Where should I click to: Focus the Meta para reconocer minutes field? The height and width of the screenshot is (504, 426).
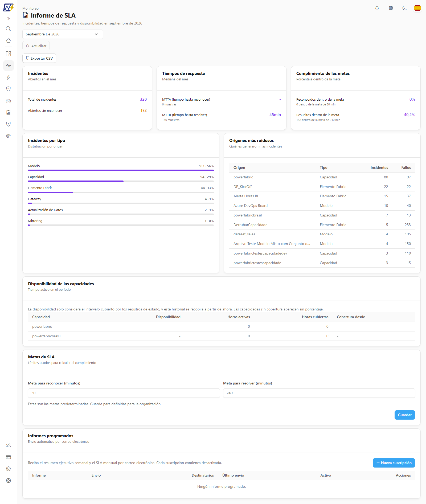(x=124, y=393)
